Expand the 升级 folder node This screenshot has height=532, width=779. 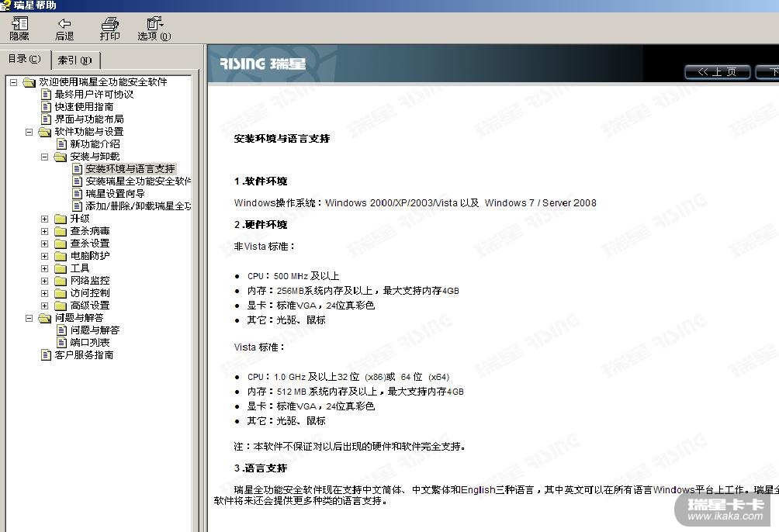coord(45,219)
